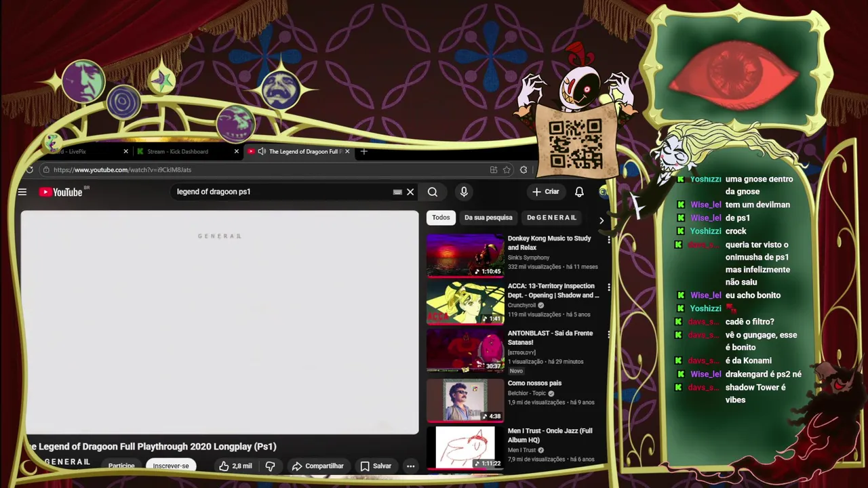868x488 pixels.
Task: Open the account avatar in YouTube header
Action: point(602,192)
